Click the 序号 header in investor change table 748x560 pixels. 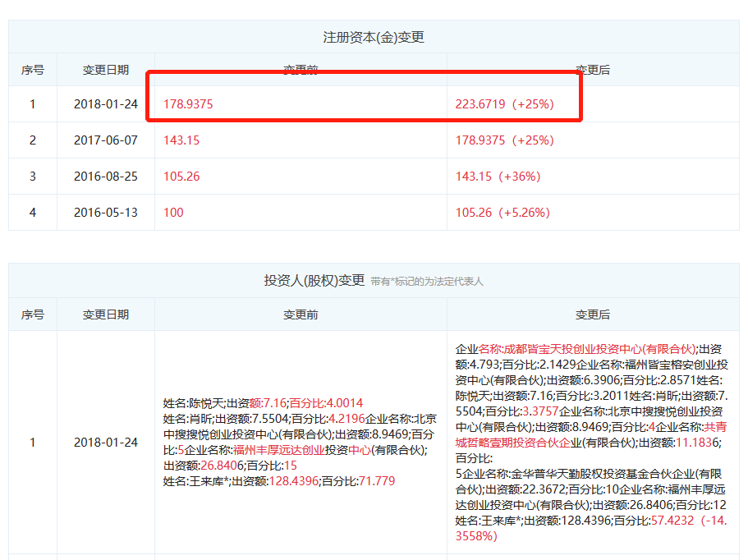pyautogui.click(x=33, y=314)
